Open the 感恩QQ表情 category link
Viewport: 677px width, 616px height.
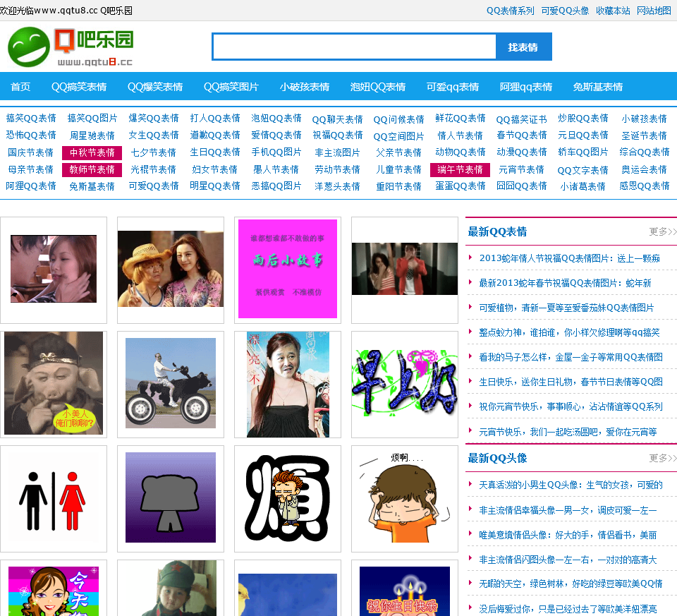(x=644, y=186)
